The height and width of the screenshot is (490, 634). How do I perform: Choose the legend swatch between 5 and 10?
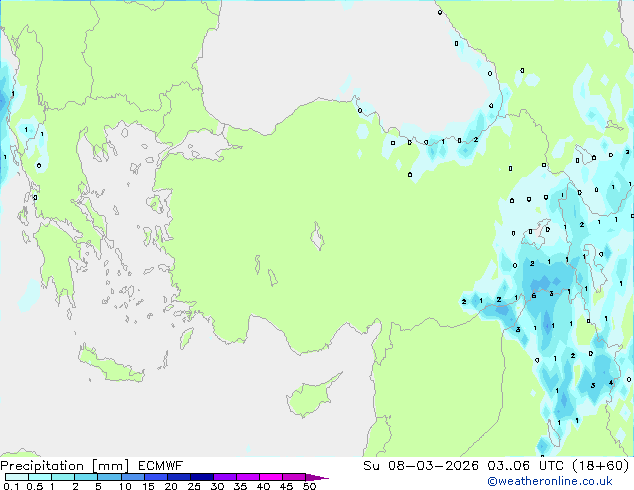coord(109,477)
